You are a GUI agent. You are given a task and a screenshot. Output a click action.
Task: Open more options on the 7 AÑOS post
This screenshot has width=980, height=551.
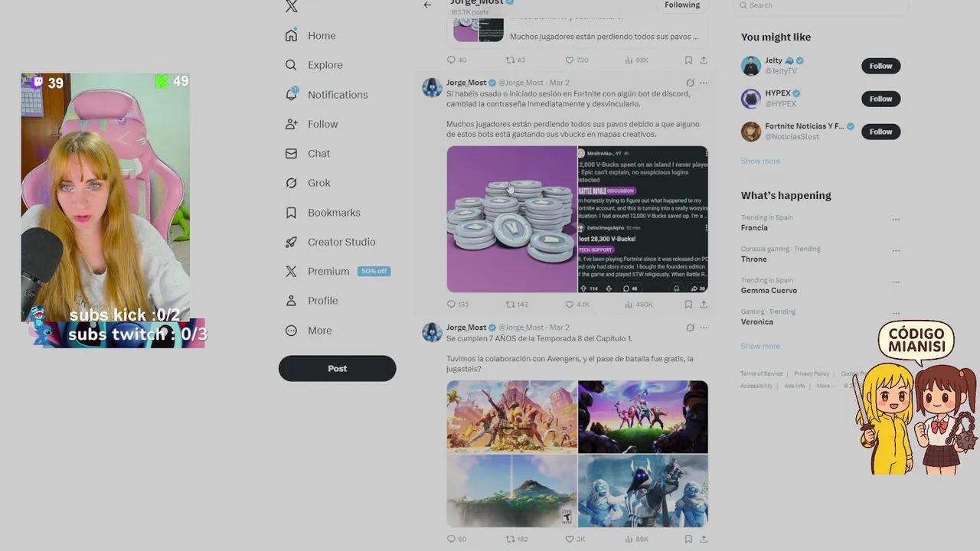point(704,328)
